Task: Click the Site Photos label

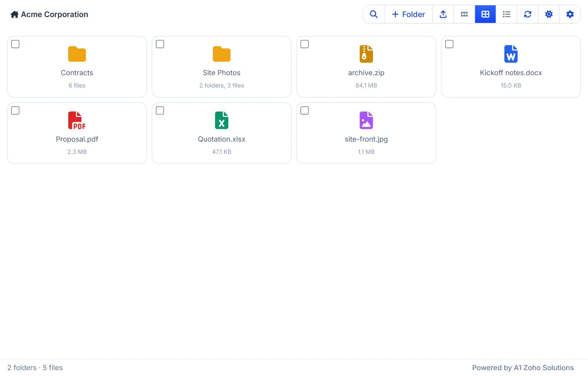Action: [222, 73]
